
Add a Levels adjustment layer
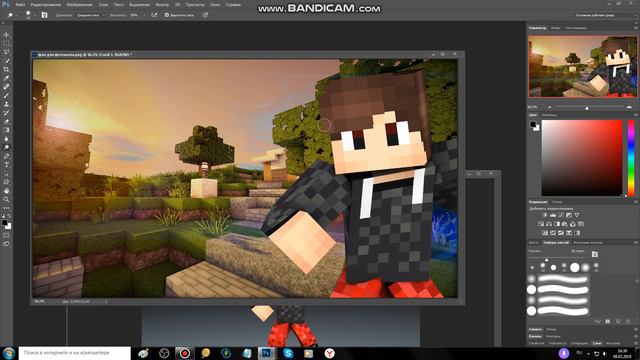pos(553,215)
